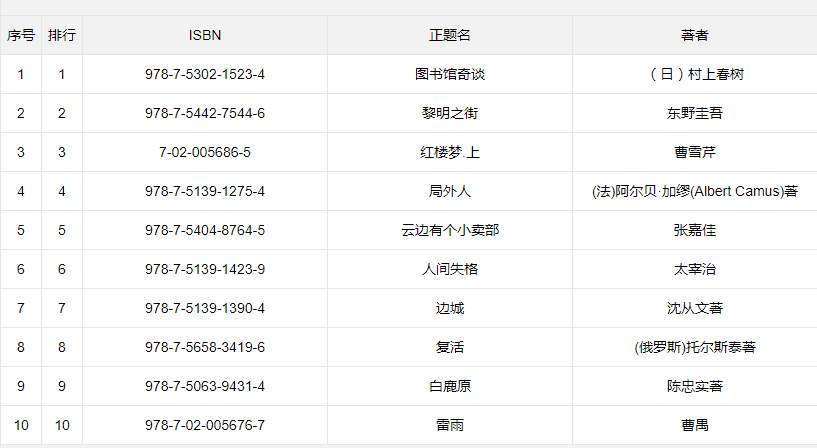Select the title 红楼梦.上

click(x=450, y=152)
